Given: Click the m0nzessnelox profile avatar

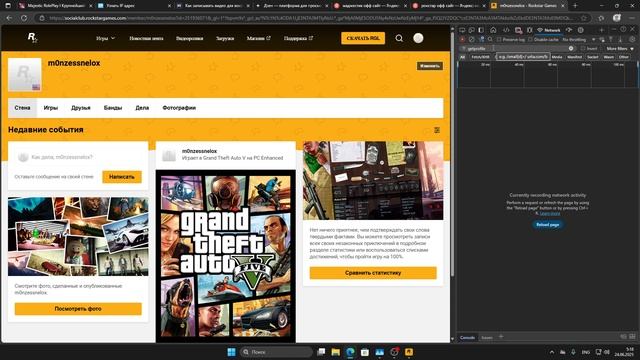Looking at the screenshot, I should (24, 74).
